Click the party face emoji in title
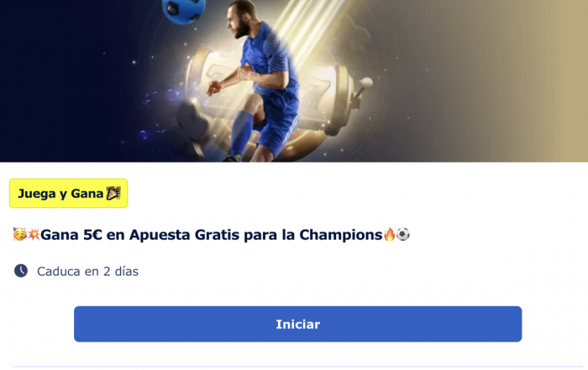 [19, 234]
